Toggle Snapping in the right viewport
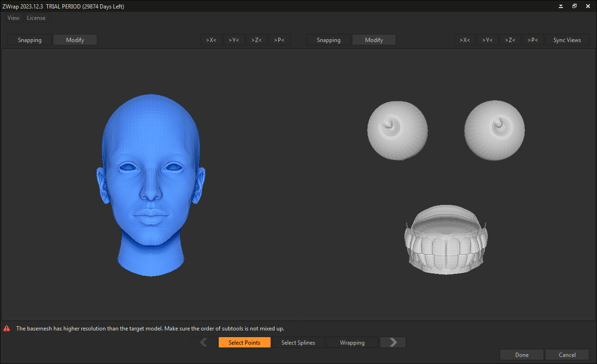This screenshot has width=597, height=364. 329,40
